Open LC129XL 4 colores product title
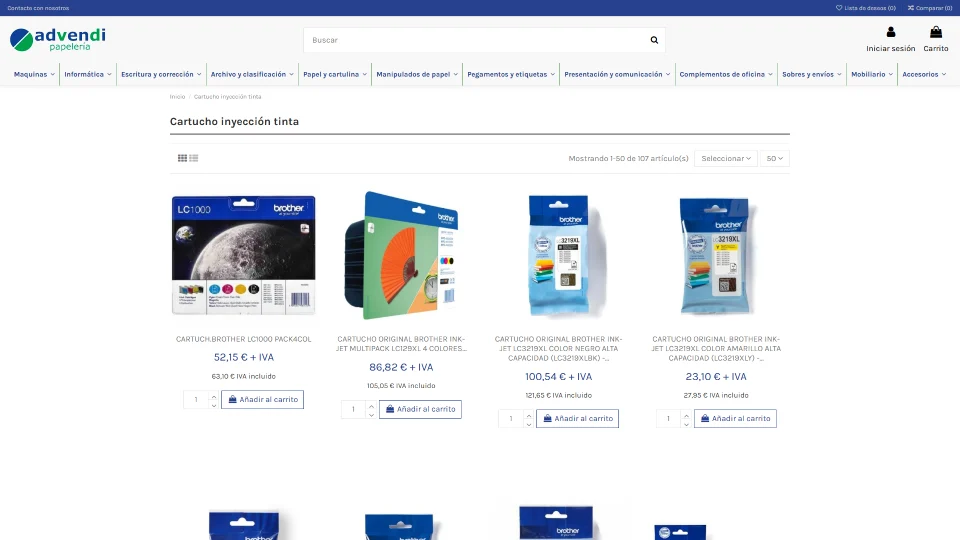 (x=401, y=343)
